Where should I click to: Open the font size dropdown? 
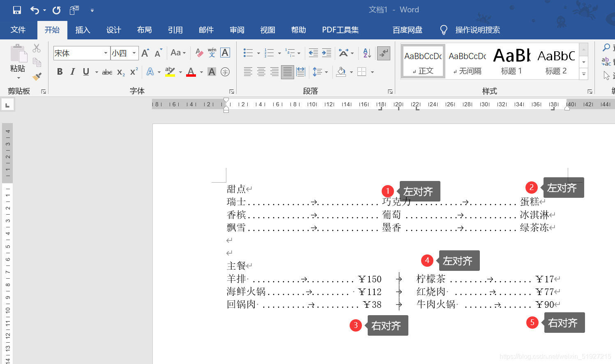coord(134,53)
